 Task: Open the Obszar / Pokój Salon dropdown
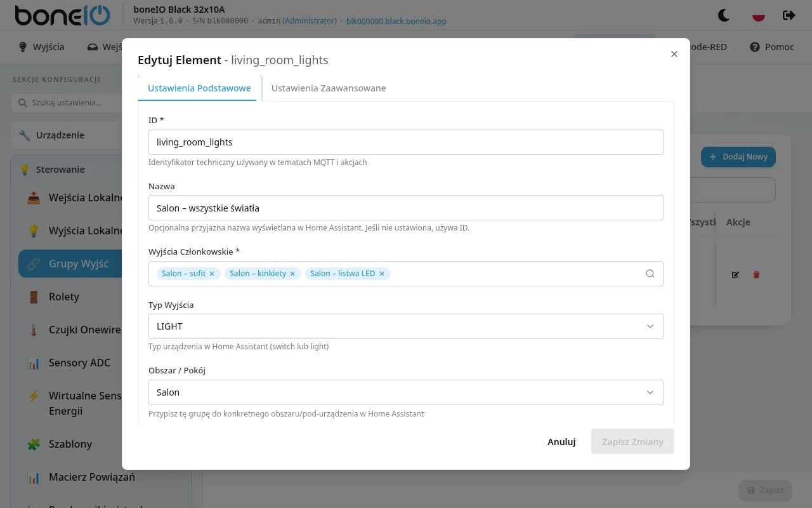406,392
